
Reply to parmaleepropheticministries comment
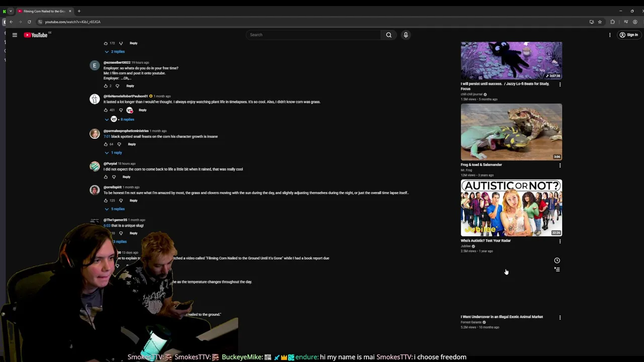[x=132, y=144]
